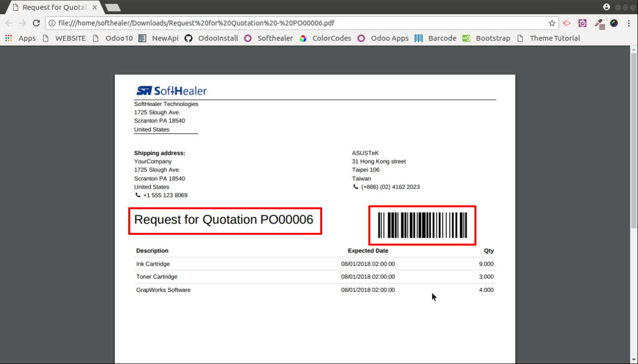Click the Ink Cartridge row description
The image size is (638, 364).
pyautogui.click(x=153, y=264)
